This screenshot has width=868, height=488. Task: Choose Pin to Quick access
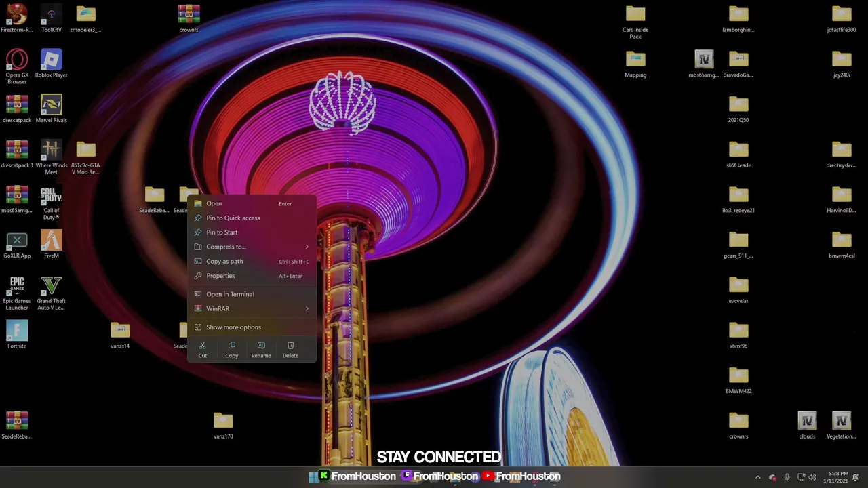coord(252,218)
